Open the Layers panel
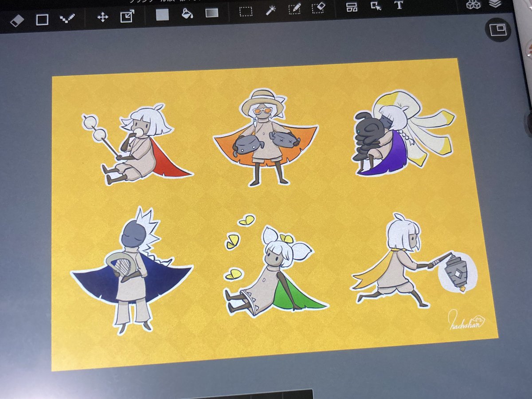 [495, 4]
